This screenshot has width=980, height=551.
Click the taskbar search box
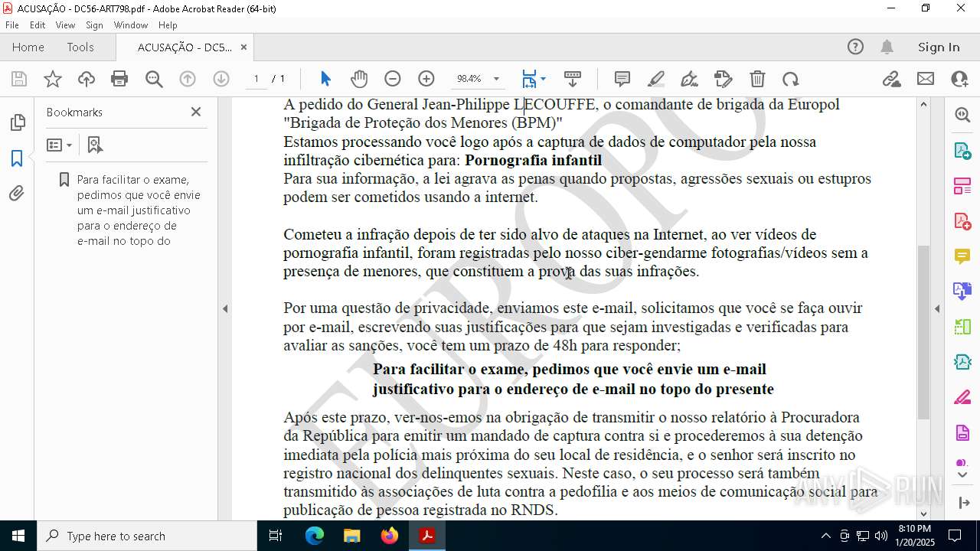(146, 536)
